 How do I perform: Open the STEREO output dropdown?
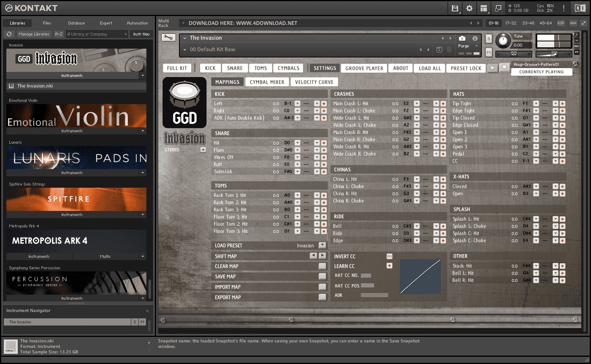click(x=203, y=150)
